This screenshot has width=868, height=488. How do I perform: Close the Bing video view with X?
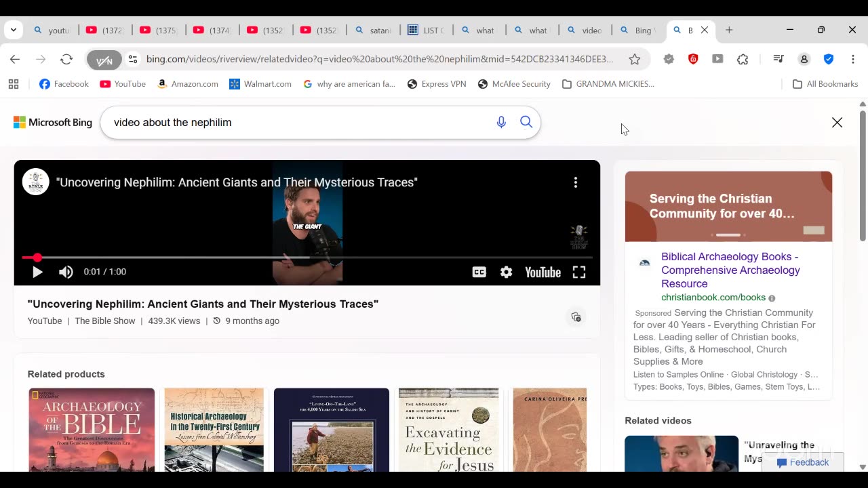pyautogui.click(x=837, y=122)
